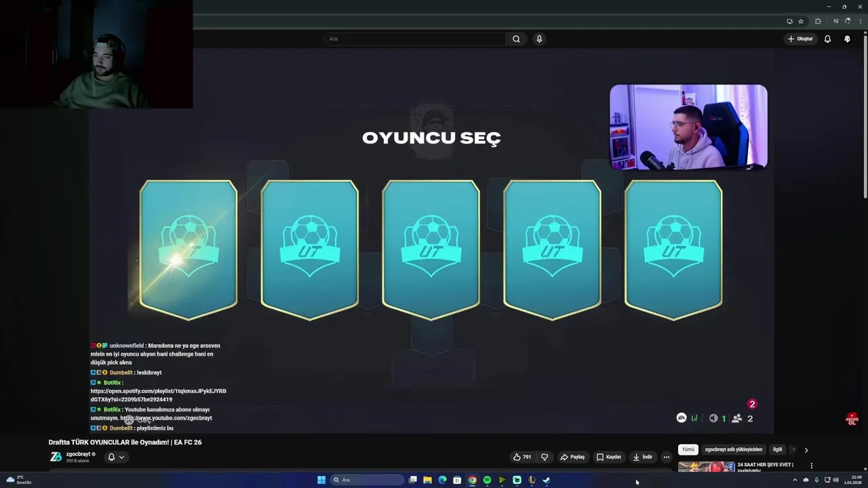Open zgocbrayt channel avatar
Viewport: 868px width, 488px height.
[x=56, y=457]
